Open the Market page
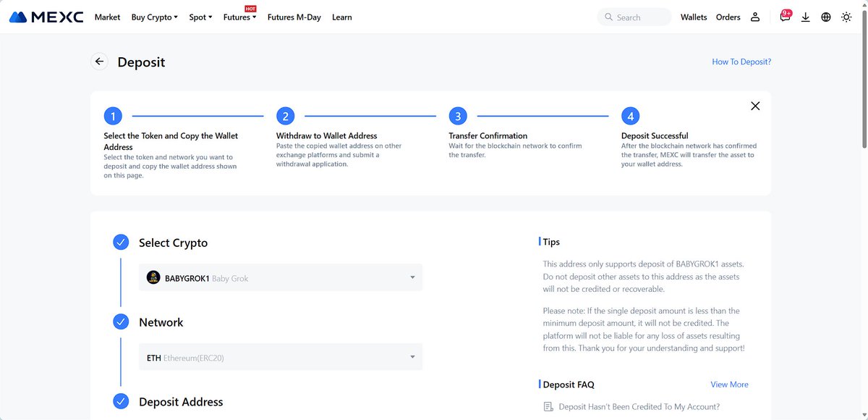Screen dimensions: 868x420 tap(108, 17)
